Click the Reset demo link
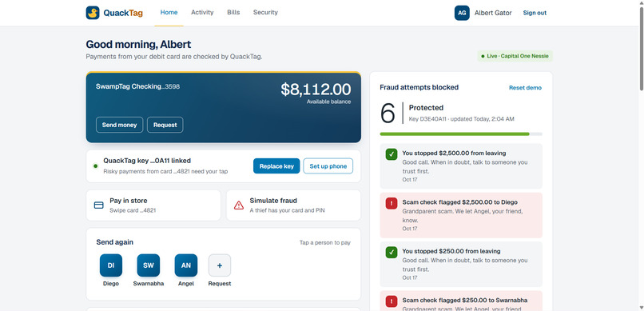This screenshot has width=644, height=311. [x=525, y=87]
